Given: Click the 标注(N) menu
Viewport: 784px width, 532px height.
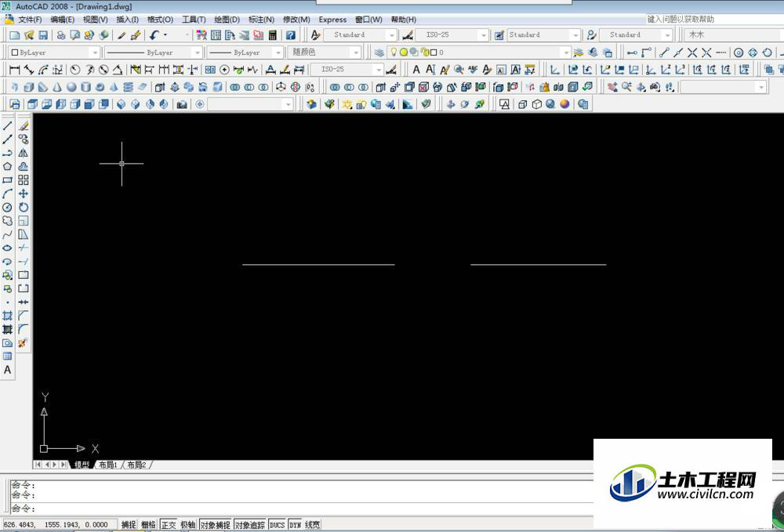Looking at the screenshot, I should [x=261, y=20].
